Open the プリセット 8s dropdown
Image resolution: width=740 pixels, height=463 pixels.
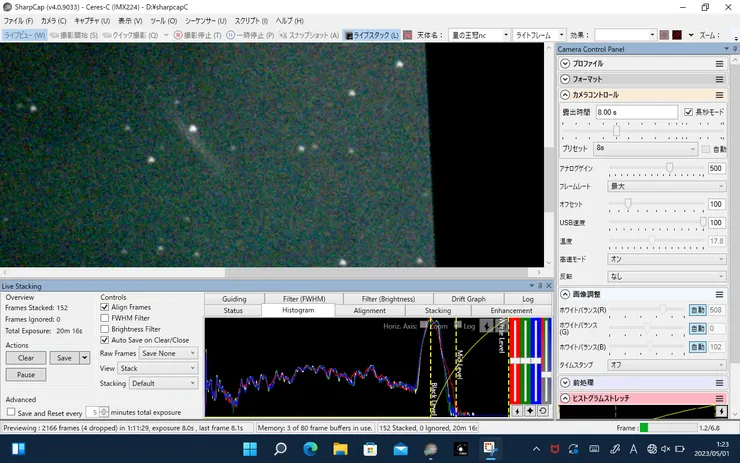[x=645, y=148]
